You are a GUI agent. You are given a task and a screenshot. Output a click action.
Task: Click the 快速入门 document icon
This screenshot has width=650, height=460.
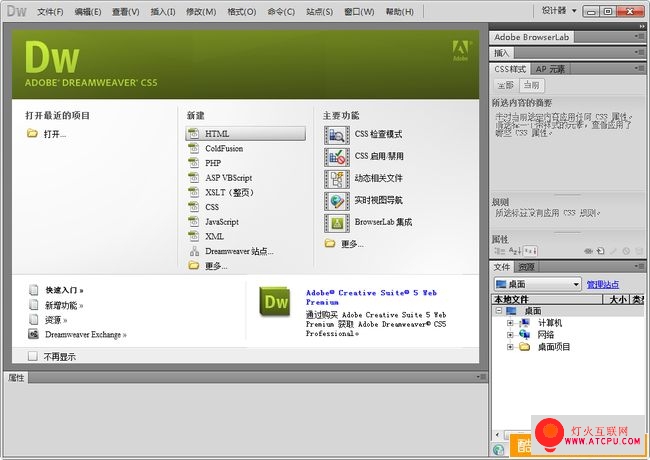(x=34, y=290)
